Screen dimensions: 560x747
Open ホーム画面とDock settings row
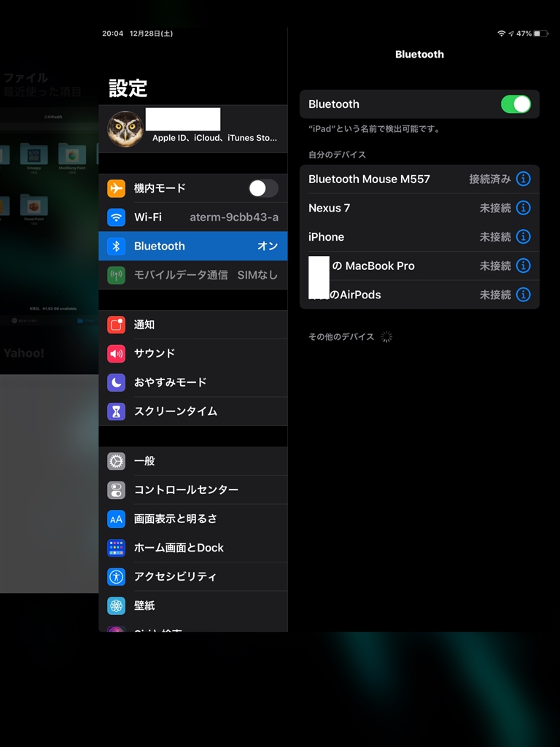[x=192, y=548]
